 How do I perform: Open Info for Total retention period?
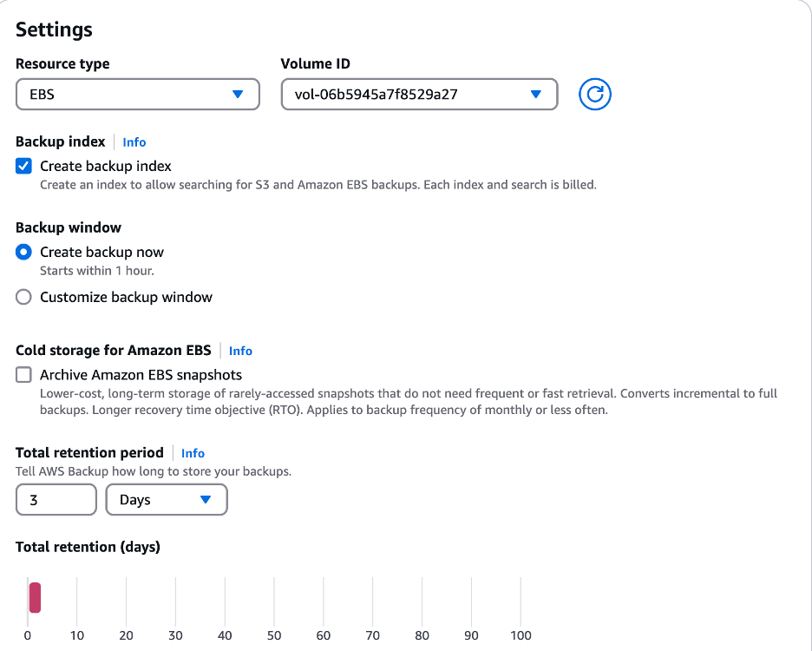pos(193,453)
